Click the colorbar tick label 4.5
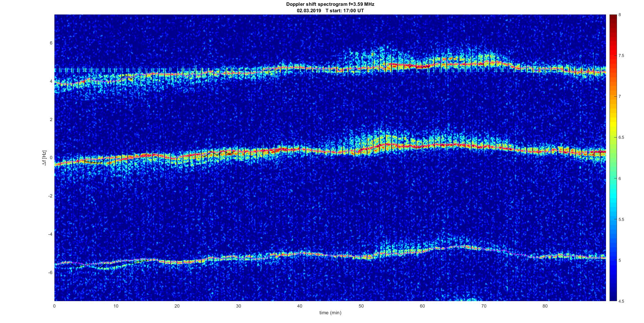 [x=621, y=301]
